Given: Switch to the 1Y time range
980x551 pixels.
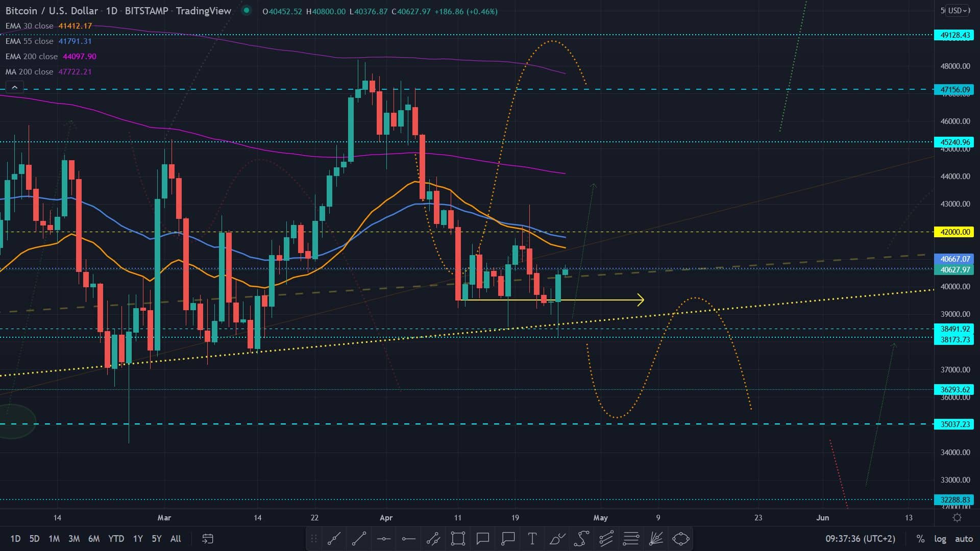Looking at the screenshot, I should 138,539.
